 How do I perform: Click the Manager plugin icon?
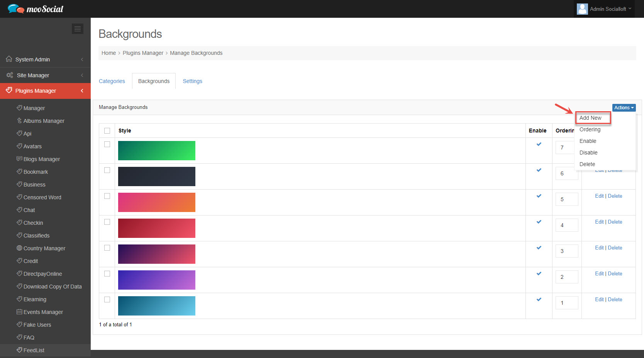pyautogui.click(x=19, y=108)
